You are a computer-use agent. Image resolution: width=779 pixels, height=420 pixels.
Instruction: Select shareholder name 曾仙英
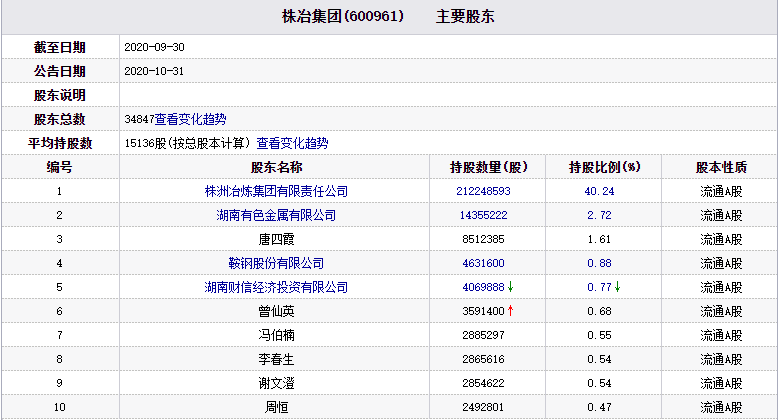pyautogui.click(x=276, y=311)
